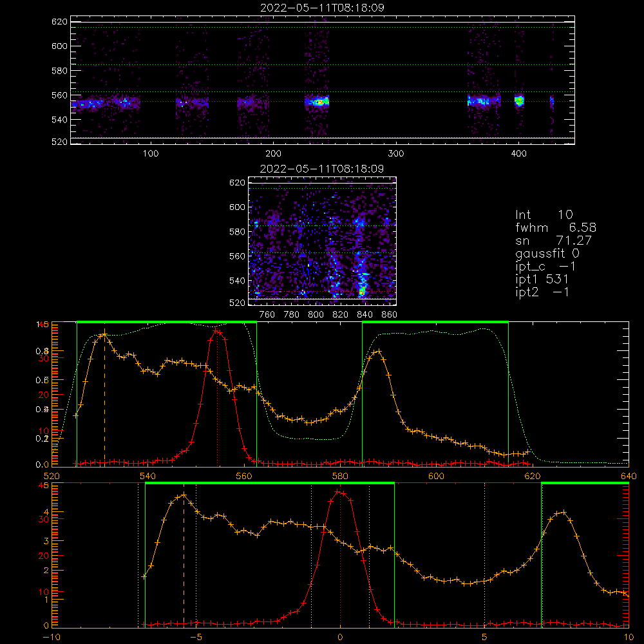The width and height of the screenshot is (644, 644).
Task: Click the middle image title 2022-05-11T08:18:09
Action: coord(322,169)
